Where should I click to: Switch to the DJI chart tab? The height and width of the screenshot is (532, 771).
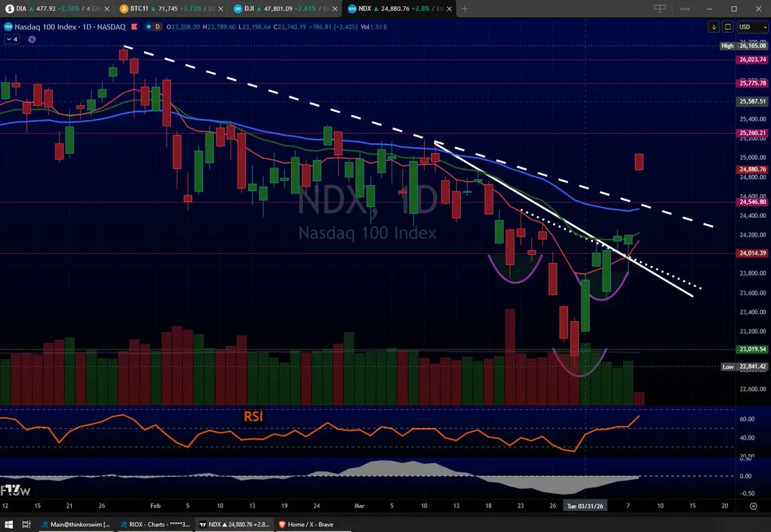[x=287, y=9]
